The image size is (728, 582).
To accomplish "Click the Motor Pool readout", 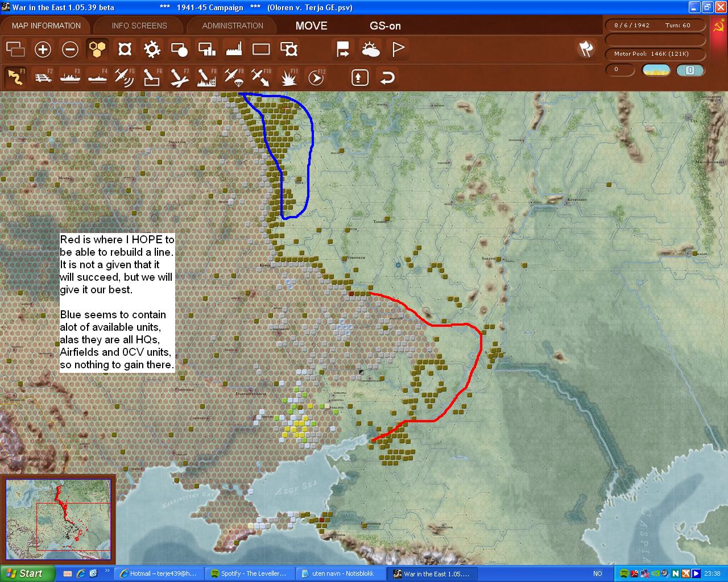I will pyautogui.click(x=655, y=54).
